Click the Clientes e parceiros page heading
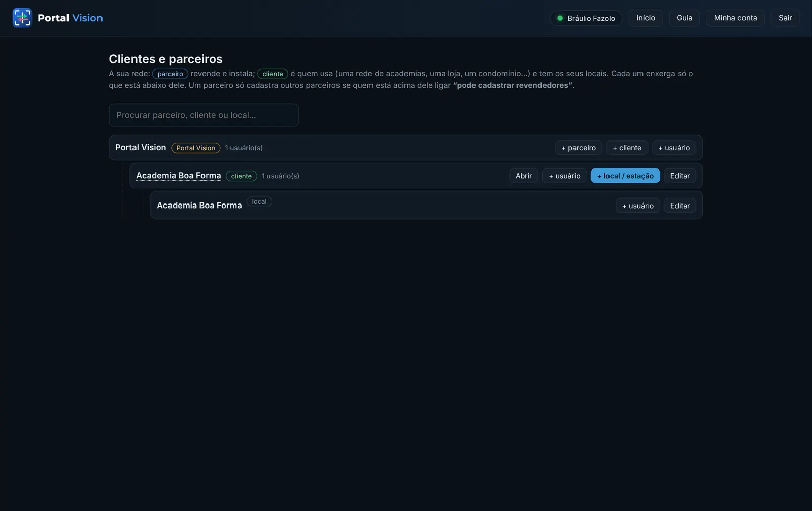The height and width of the screenshot is (511, 812). [165, 59]
